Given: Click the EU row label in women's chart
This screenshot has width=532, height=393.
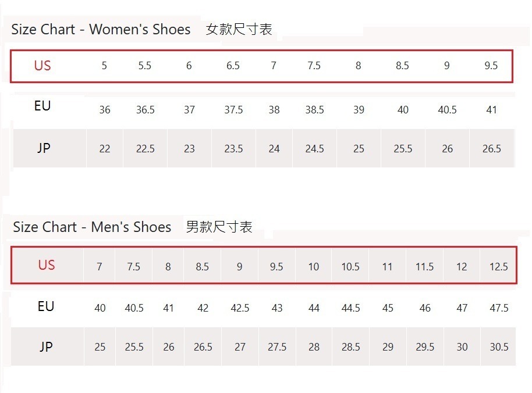Looking at the screenshot, I should point(42,106).
